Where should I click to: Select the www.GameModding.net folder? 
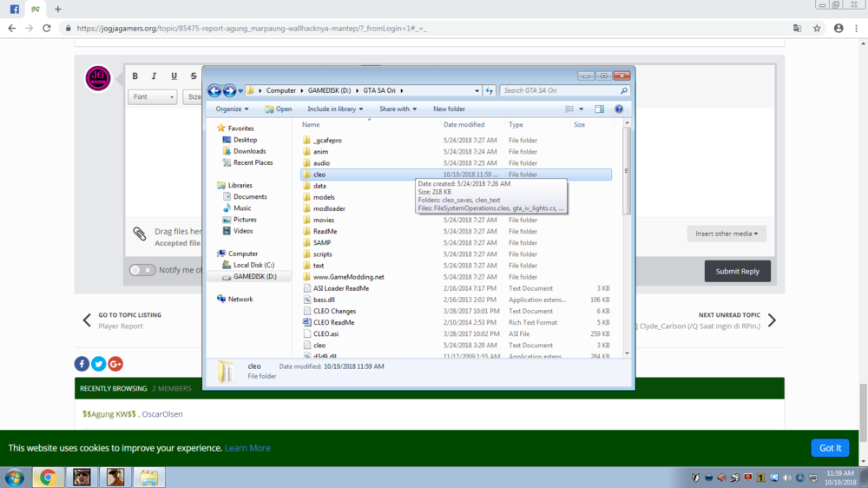tap(348, 277)
